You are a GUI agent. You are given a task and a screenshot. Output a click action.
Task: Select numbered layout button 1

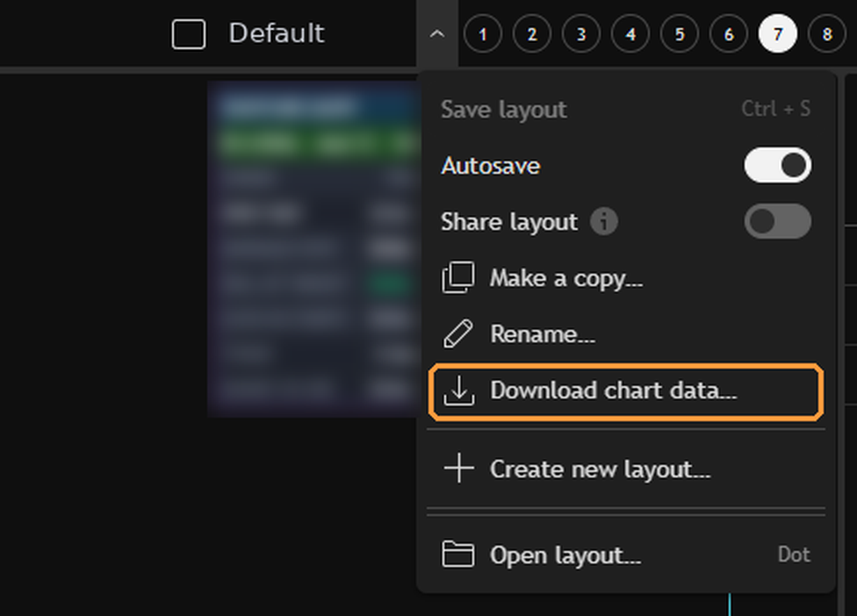point(483,34)
